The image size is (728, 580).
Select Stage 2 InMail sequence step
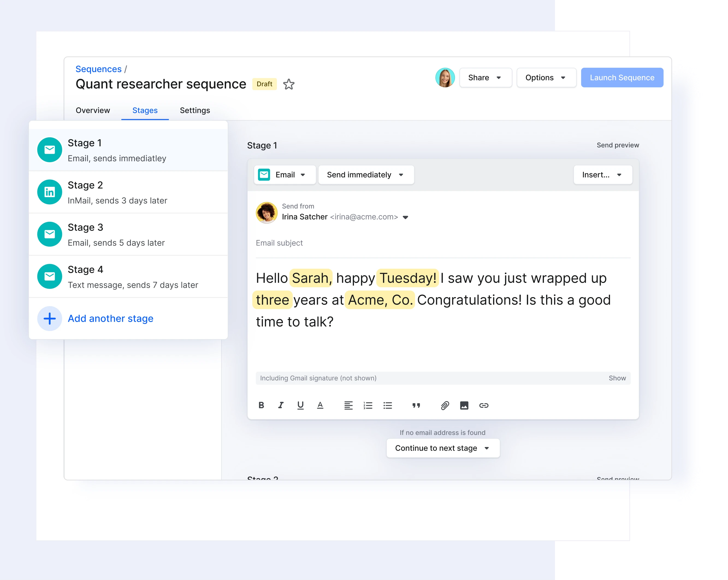128,192
